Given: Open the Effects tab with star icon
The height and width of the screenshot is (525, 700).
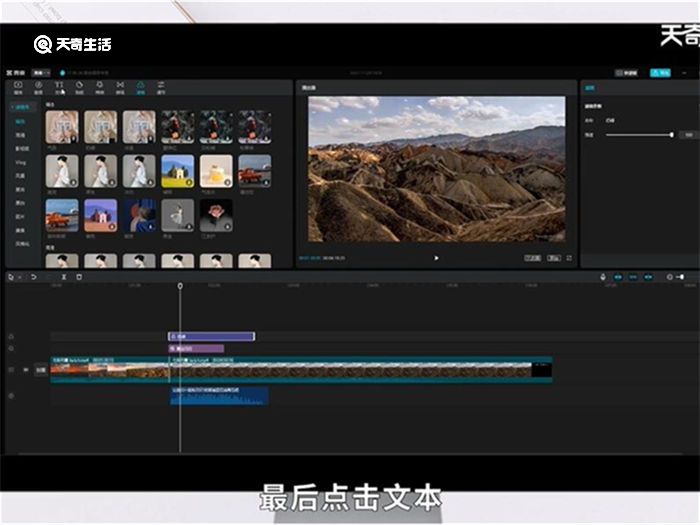Looking at the screenshot, I should point(100,87).
